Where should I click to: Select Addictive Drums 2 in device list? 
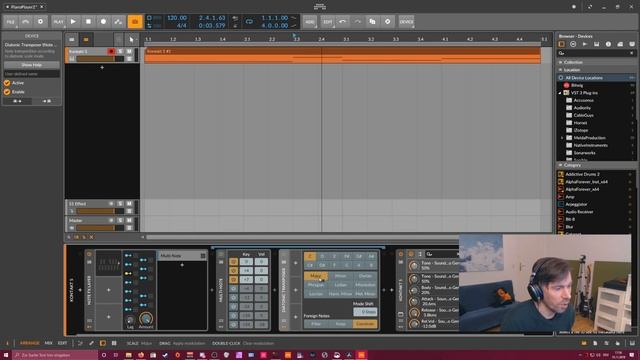click(x=582, y=174)
